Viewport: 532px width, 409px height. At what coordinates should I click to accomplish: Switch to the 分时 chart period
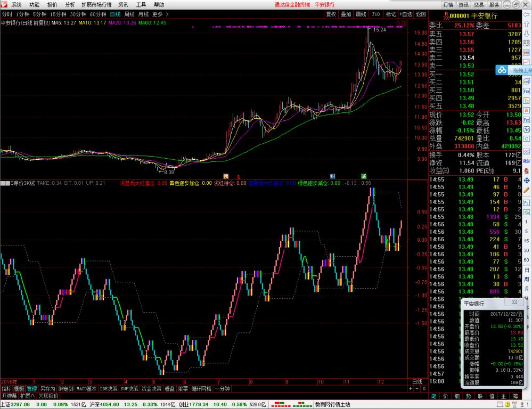pyautogui.click(x=7, y=14)
